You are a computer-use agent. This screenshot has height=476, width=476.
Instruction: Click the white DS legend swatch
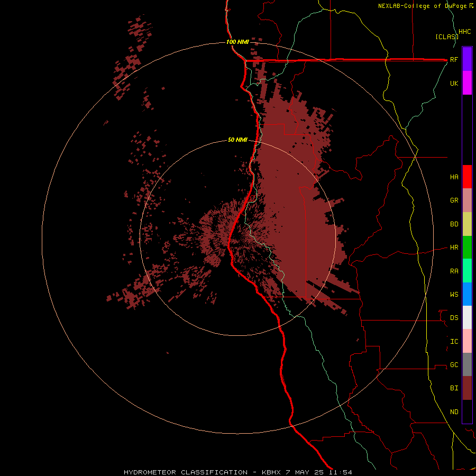[467, 317]
